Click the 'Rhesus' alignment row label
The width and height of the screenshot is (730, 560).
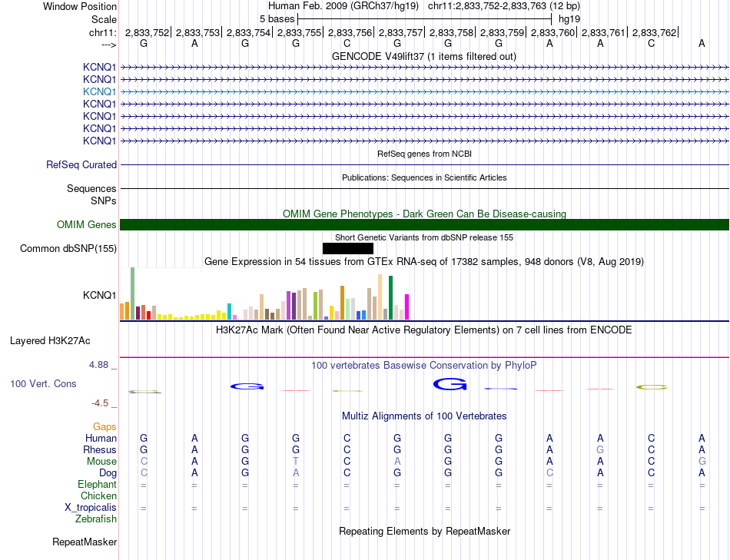click(100, 450)
